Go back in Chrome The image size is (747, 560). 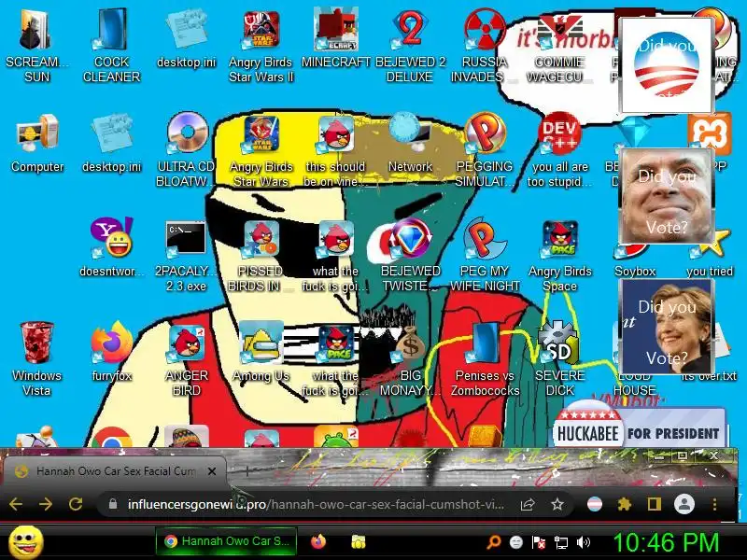[x=16, y=504]
